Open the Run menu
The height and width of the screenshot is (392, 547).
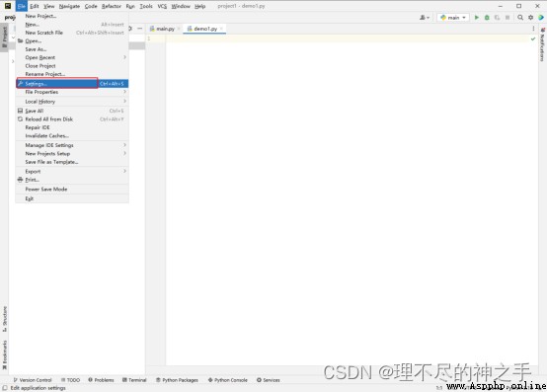(130, 6)
